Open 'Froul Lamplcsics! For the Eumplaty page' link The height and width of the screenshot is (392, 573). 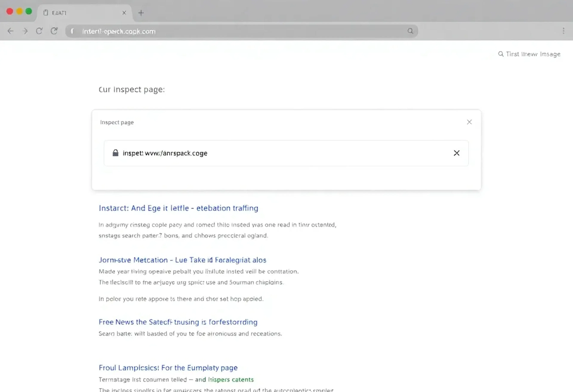tap(168, 368)
